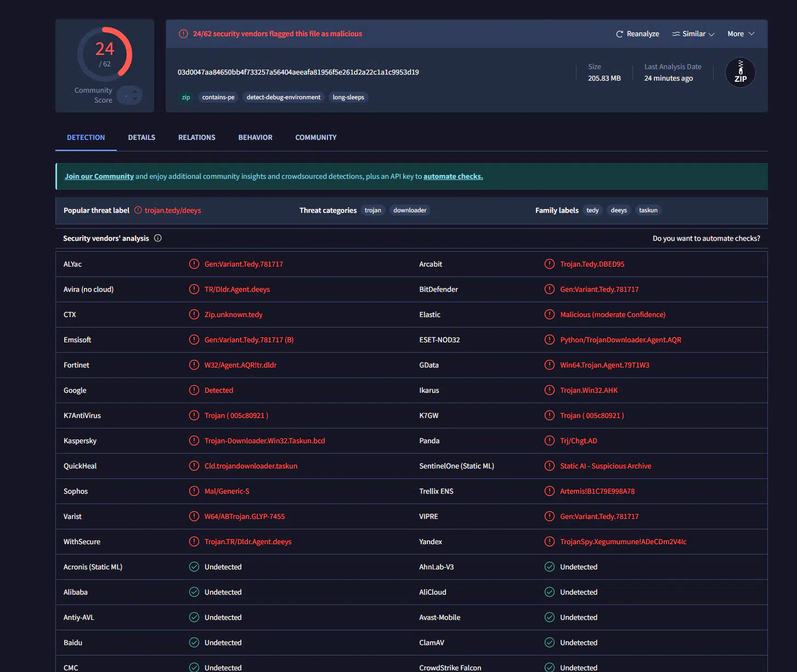This screenshot has width=797, height=672.
Task: Click the Reanalyze refresh icon
Action: (619, 34)
